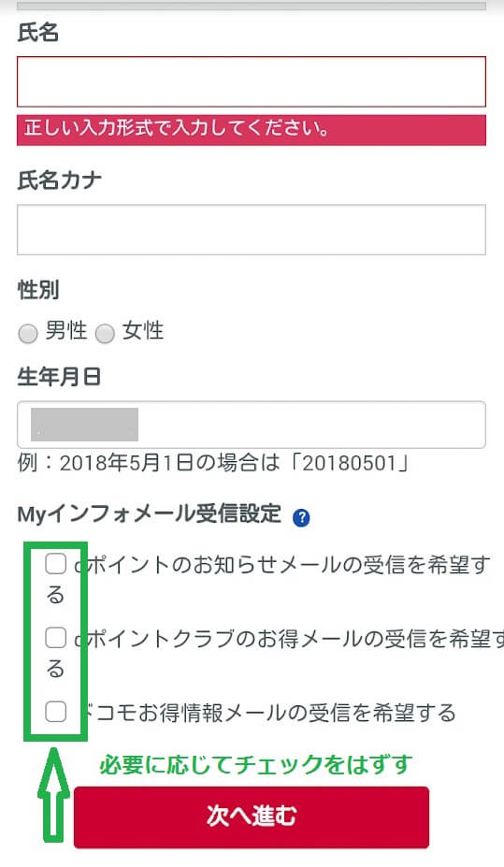Screen dimensions: 504x867
Task: Click the ドコモお得情報メールの受信を希望する label
Action: (x=267, y=712)
